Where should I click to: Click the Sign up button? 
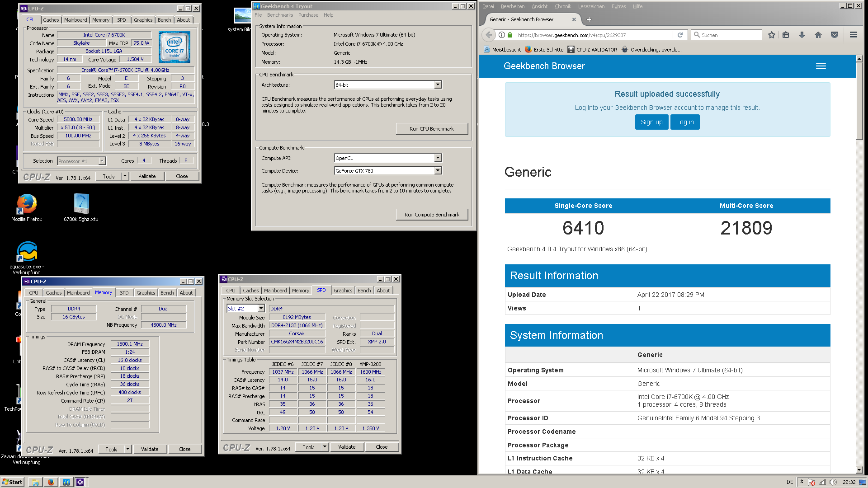coord(651,122)
